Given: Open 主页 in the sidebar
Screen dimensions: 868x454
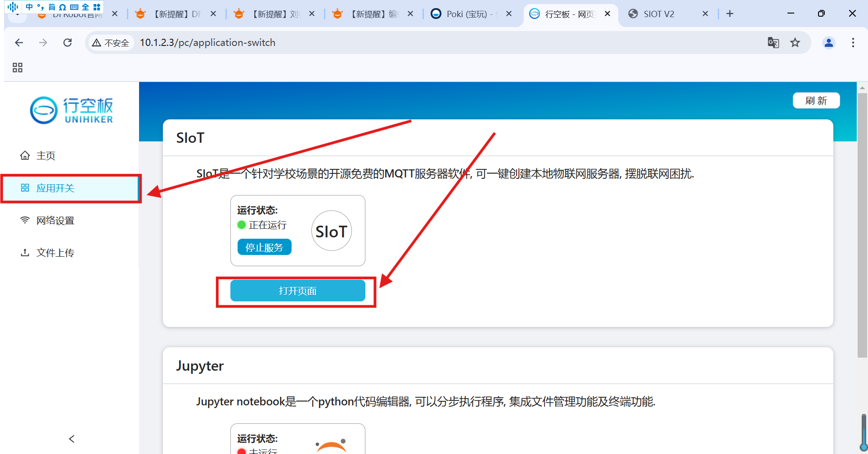Looking at the screenshot, I should 70,156.
